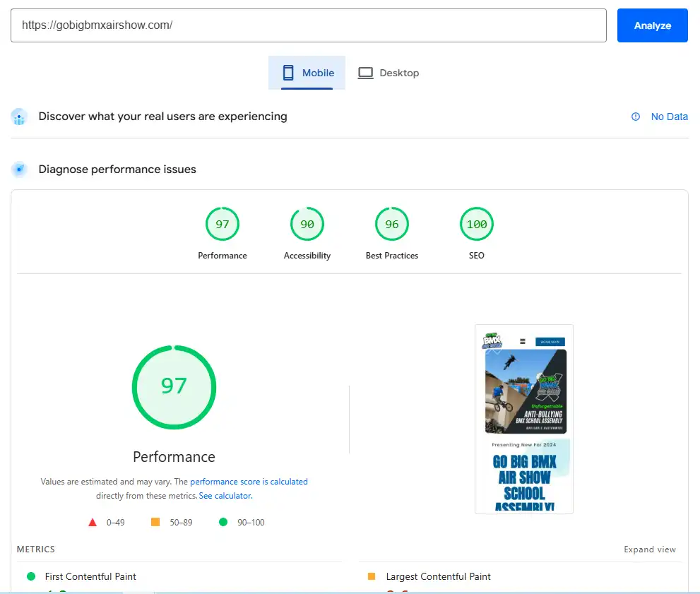Click the green circle 90–100 legend icon
700x594 pixels.
[x=223, y=522]
